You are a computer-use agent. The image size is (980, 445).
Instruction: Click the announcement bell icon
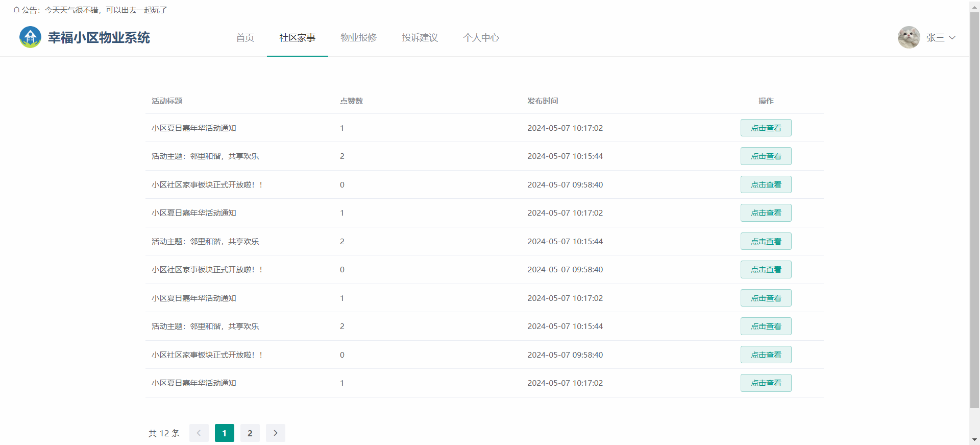coord(16,10)
